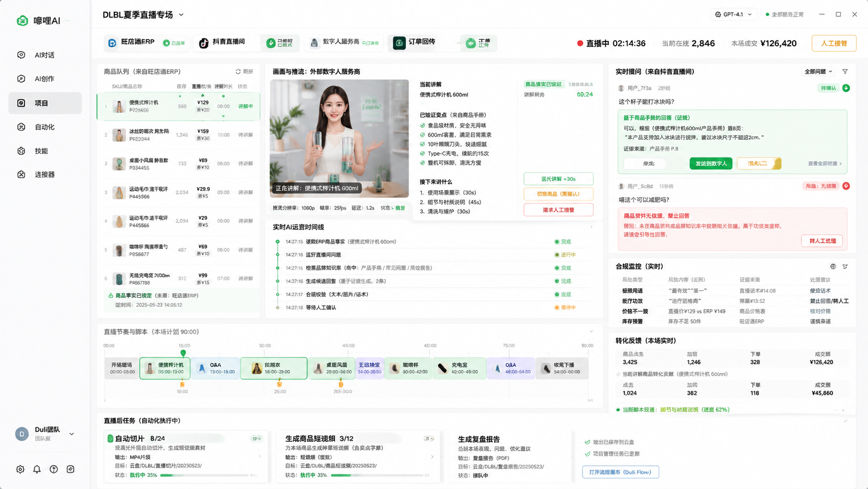The height and width of the screenshot is (489, 868).
Task: Select product row P934455 priced ¥69
Action: tap(179, 164)
